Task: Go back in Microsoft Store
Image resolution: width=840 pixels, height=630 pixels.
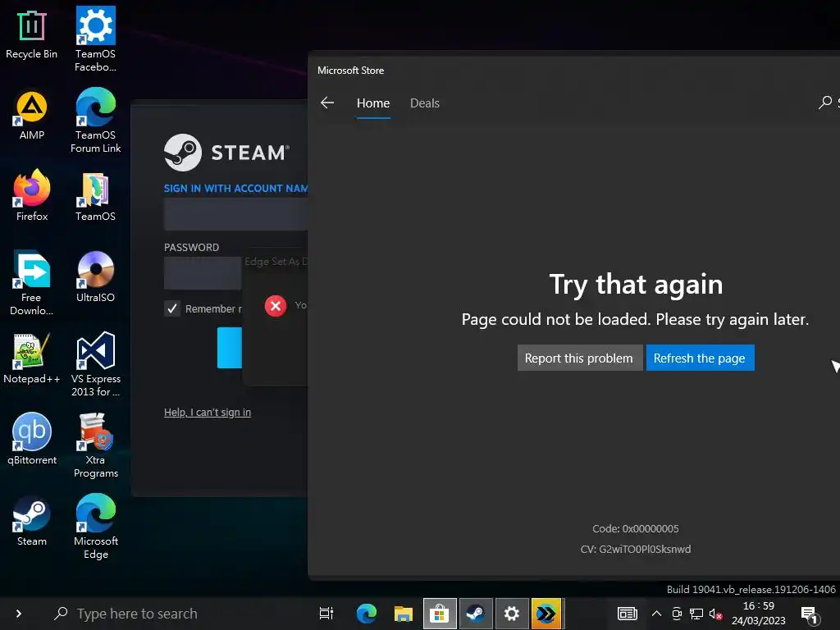Action: coord(327,103)
